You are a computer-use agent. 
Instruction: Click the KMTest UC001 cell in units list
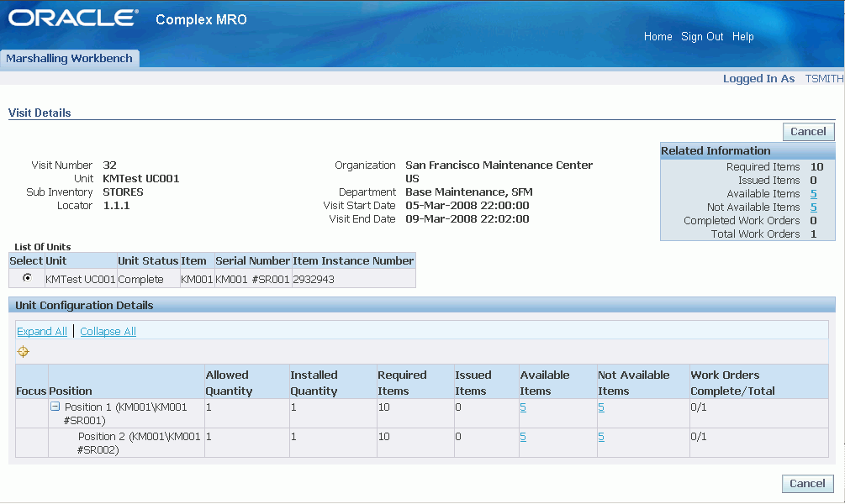click(81, 279)
